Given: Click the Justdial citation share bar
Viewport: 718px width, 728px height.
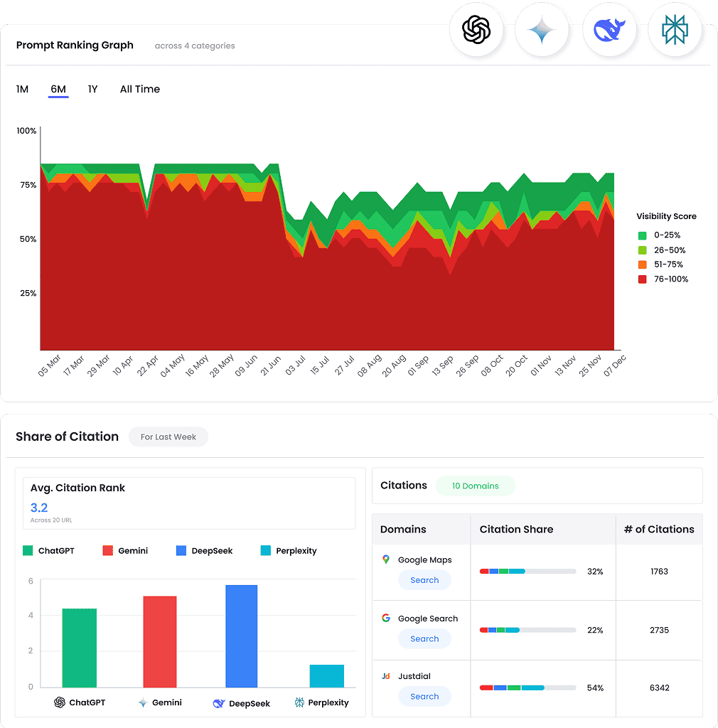Looking at the screenshot, I should point(528,687).
